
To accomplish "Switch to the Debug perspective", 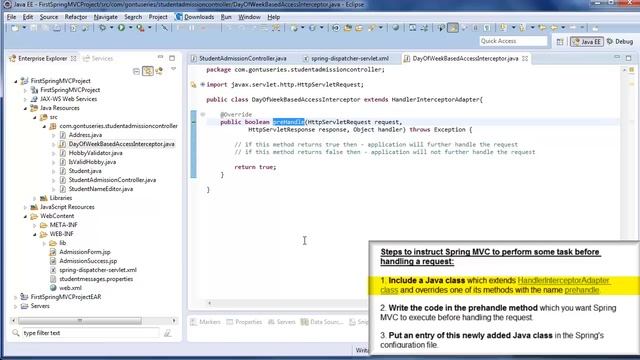I will click(x=620, y=42).
